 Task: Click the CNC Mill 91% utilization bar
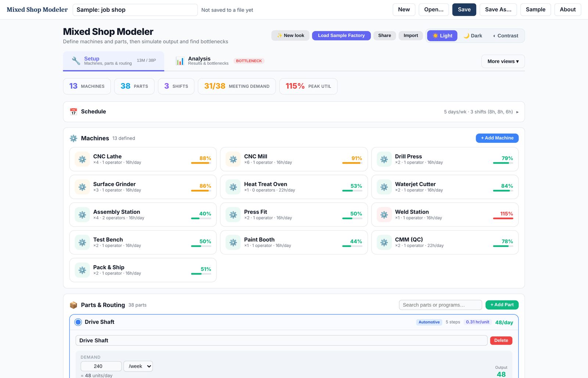(x=352, y=163)
